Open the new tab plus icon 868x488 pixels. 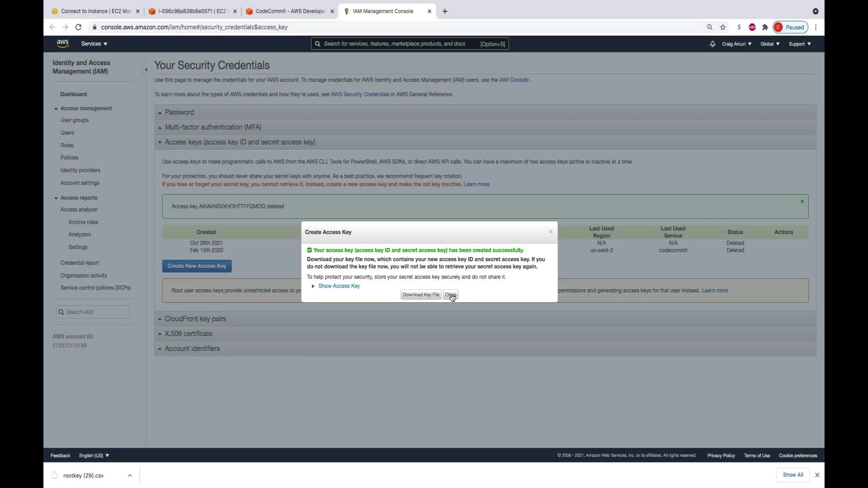pos(445,11)
